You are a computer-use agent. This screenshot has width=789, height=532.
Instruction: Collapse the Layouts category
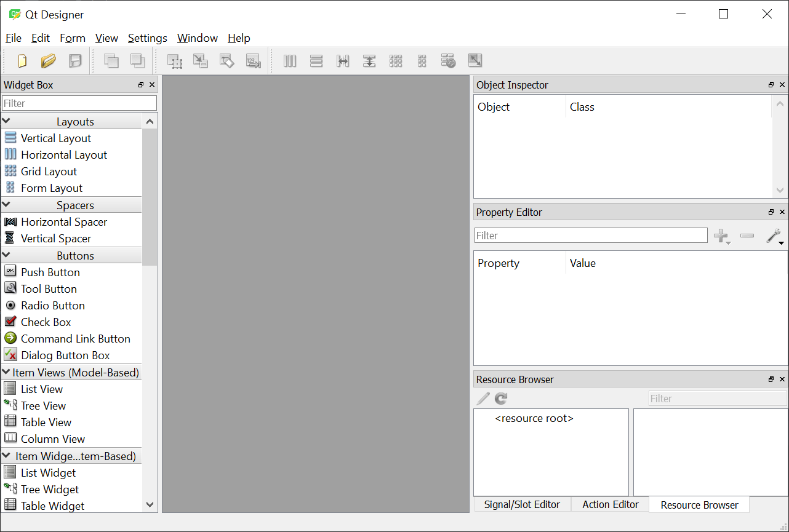pos(7,121)
